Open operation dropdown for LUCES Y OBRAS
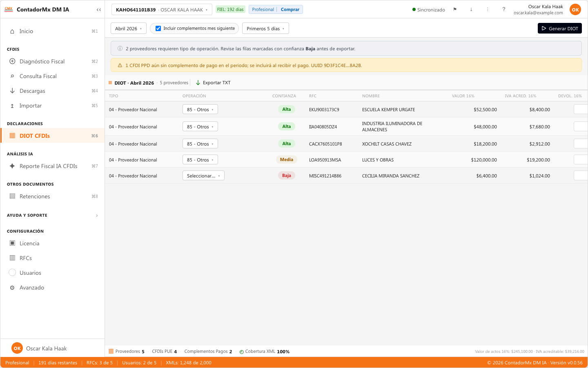Image resolution: width=588 pixels, height=368 pixels. point(200,159)
